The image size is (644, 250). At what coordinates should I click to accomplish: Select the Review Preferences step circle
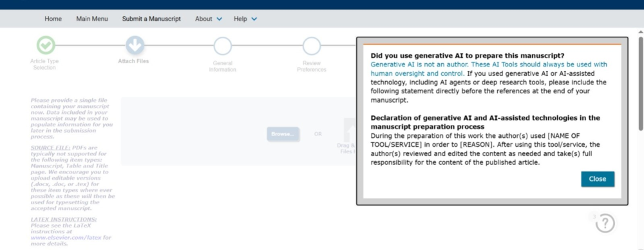click(x=312, y=46)
